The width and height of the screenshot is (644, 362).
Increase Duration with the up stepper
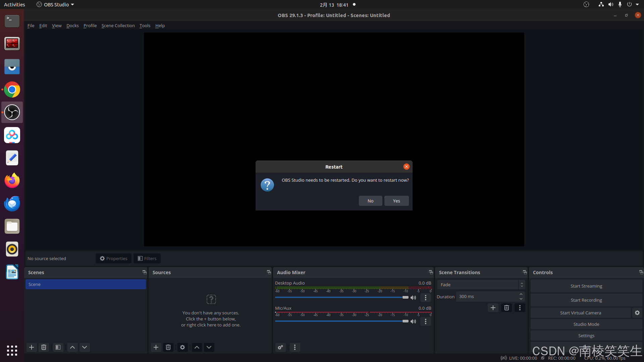click(x=521, y=294)
